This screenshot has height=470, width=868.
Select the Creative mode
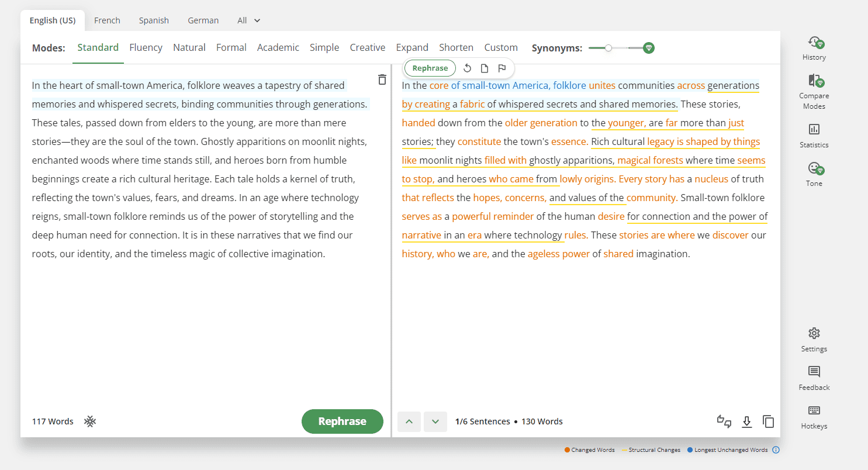[x=367, y=48]
